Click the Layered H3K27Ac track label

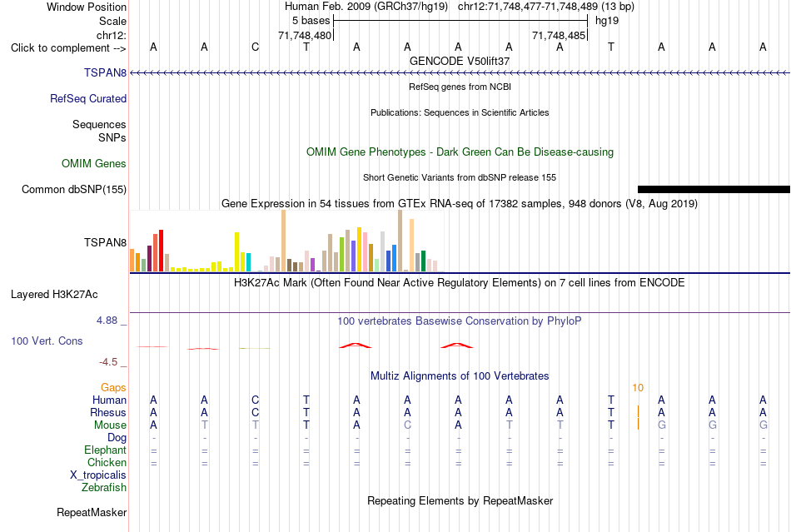54,295
